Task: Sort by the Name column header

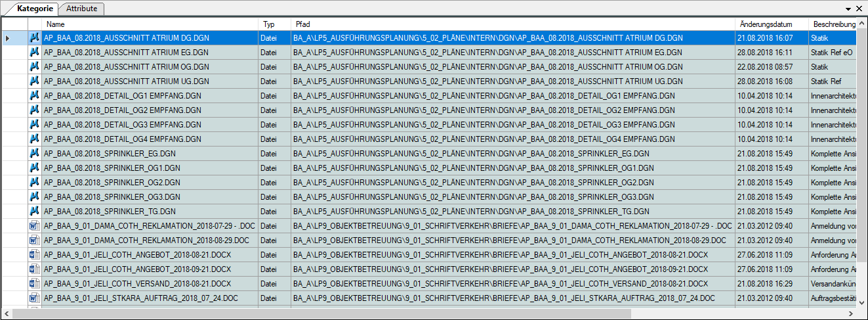Action: coord(150,24)
